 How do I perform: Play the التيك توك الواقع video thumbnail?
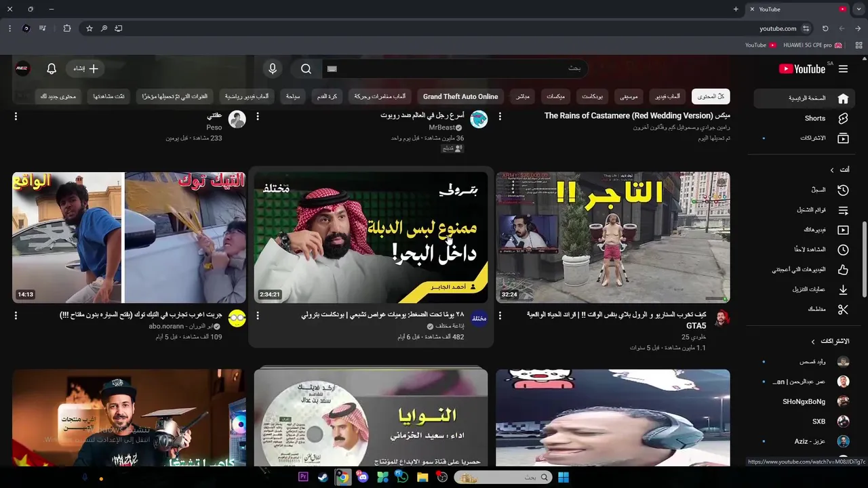point(129,237)
